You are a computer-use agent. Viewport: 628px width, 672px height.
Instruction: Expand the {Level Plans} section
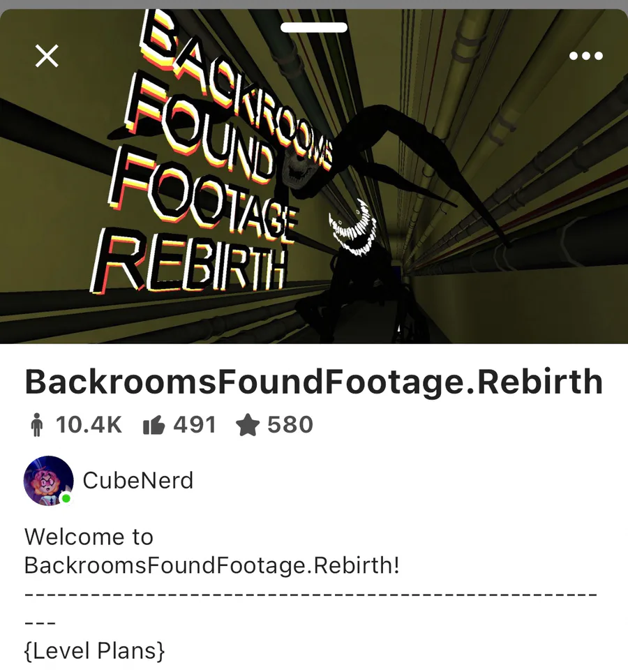[94, 650]
